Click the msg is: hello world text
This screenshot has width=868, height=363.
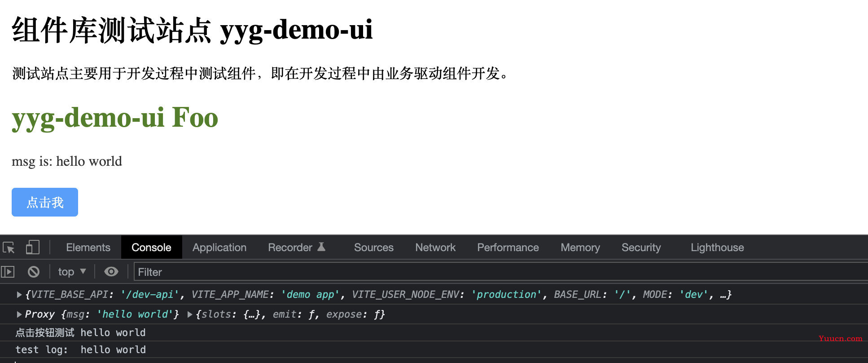[x=67, y=161]
